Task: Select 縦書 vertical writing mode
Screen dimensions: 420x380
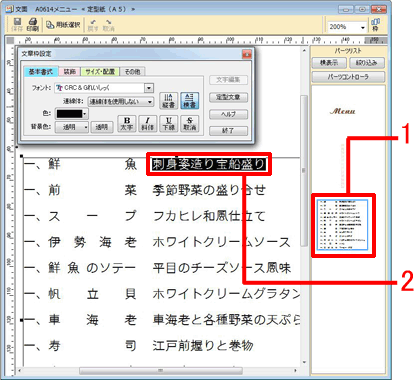Action: click(168, 101)
